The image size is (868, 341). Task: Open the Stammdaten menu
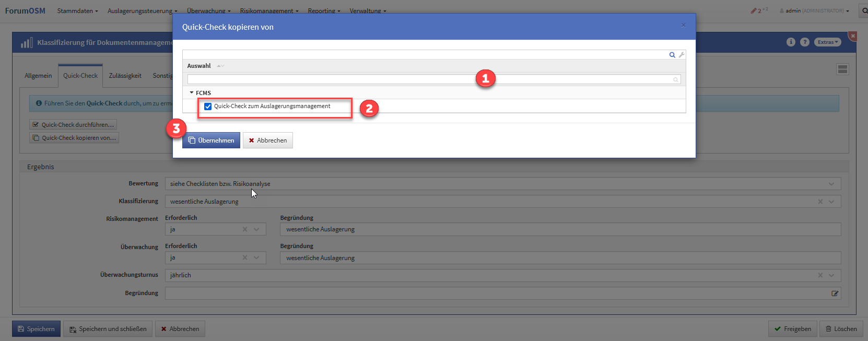click(77, 10)
